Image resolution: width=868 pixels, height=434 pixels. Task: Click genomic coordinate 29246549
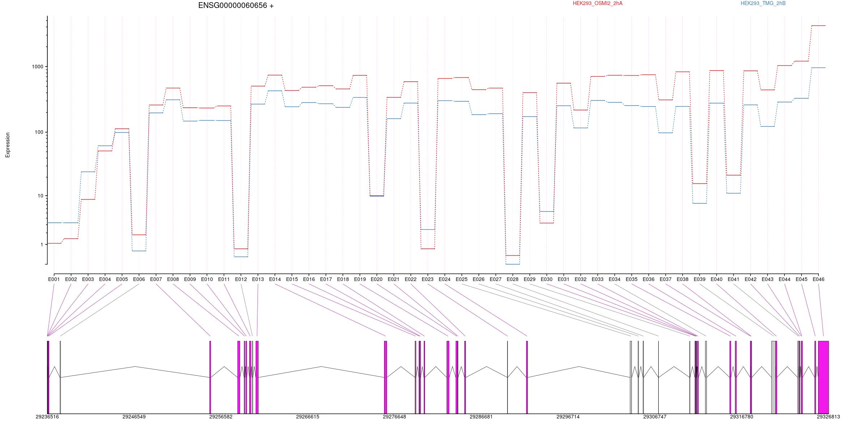pyautogui.click(x=134, y=417)
